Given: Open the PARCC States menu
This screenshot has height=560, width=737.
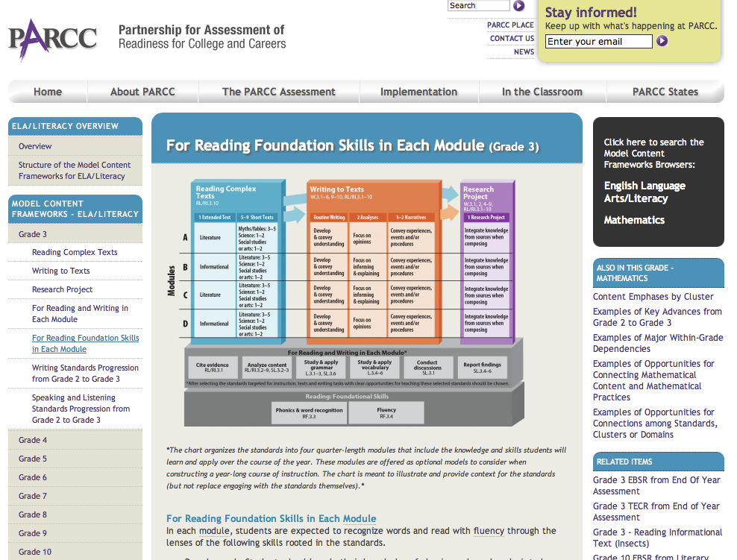Looking at the screenshot, I should 665,92.
